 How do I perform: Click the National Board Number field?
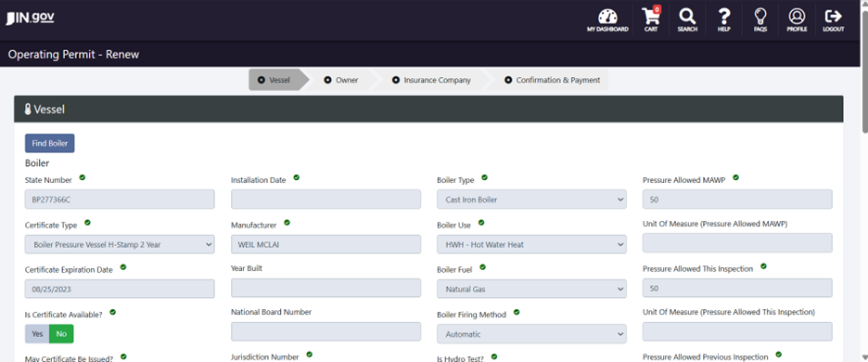(x=325, y=331)
